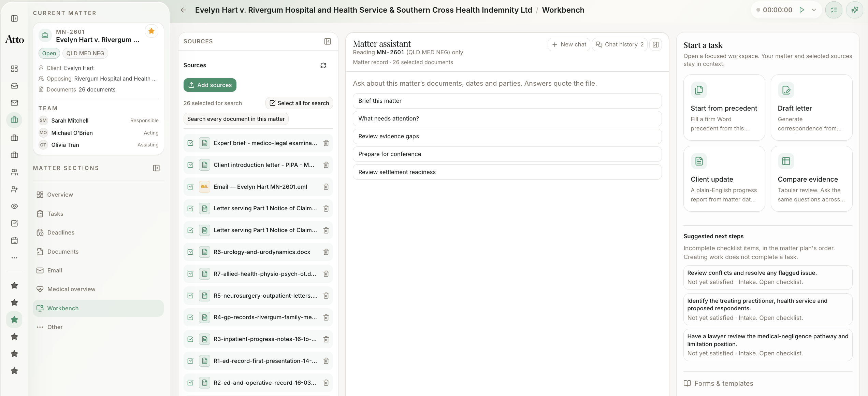
Task: Toggle checkbox for Email — Evelyn Hart MN-2601.eml
Action: point(190,187)
